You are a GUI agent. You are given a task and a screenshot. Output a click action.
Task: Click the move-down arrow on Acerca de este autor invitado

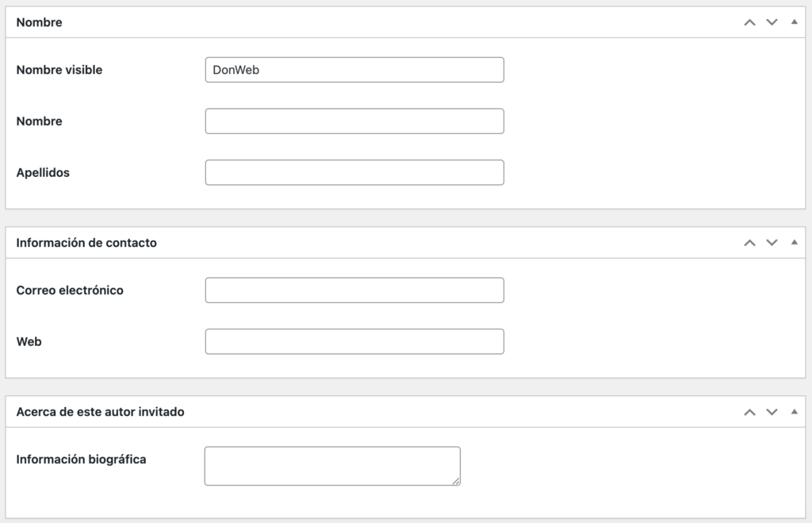[x=772, y=412]
